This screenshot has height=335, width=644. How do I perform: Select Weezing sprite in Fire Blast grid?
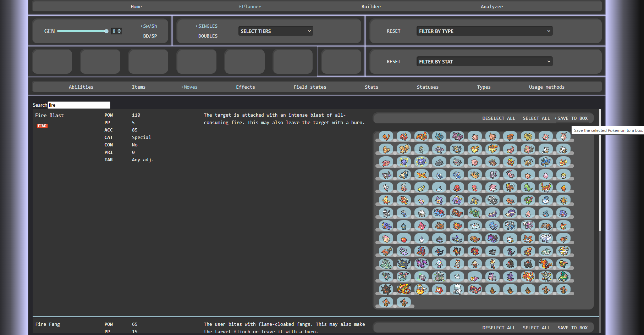pyautogui.click(x=422, y=162)
